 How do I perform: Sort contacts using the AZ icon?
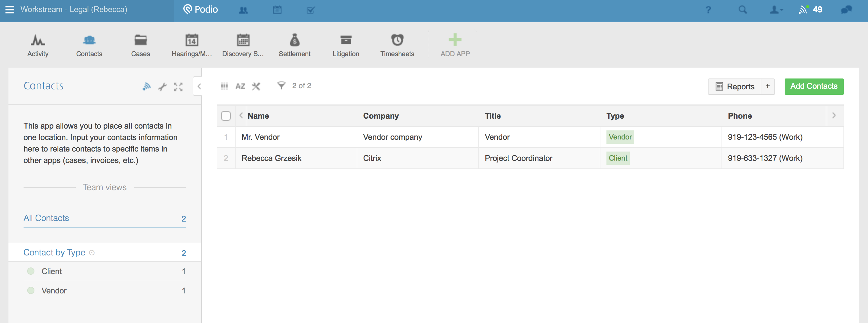pos(240,86)
